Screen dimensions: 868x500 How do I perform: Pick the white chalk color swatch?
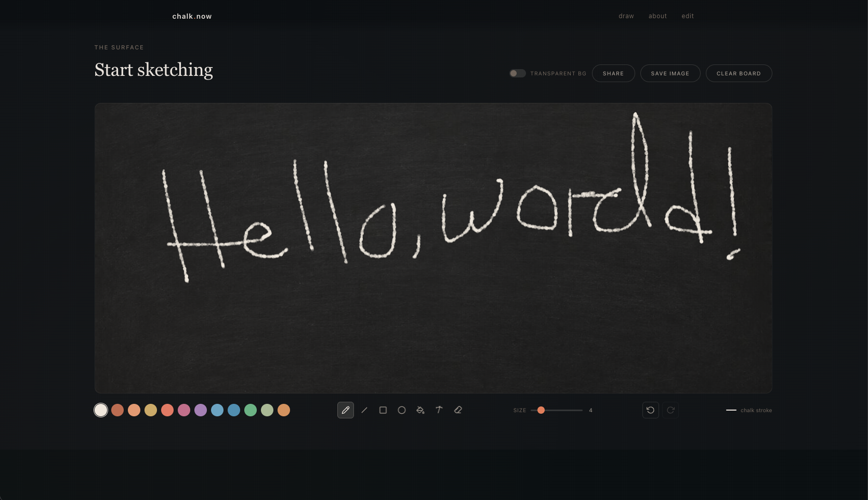[101, 410]
